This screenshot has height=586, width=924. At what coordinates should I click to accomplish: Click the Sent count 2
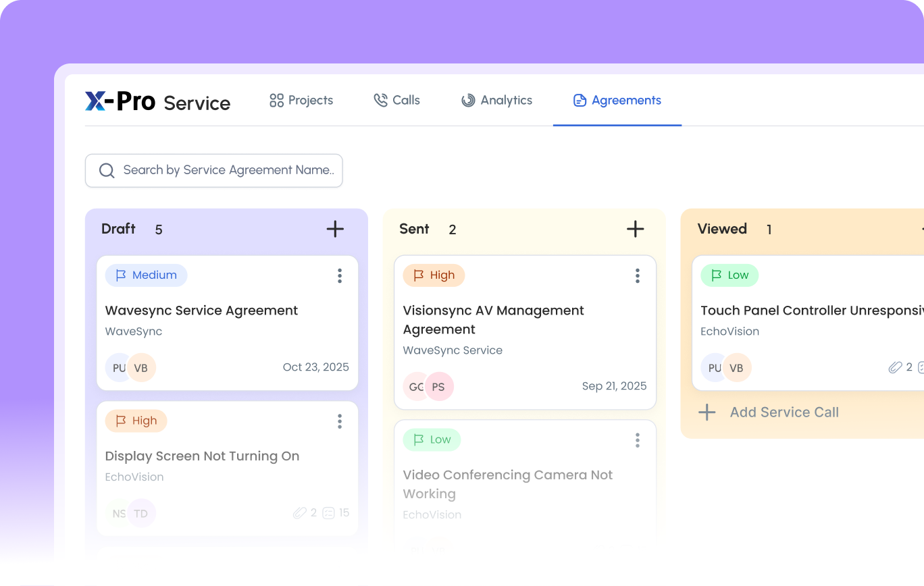(453, 230)
